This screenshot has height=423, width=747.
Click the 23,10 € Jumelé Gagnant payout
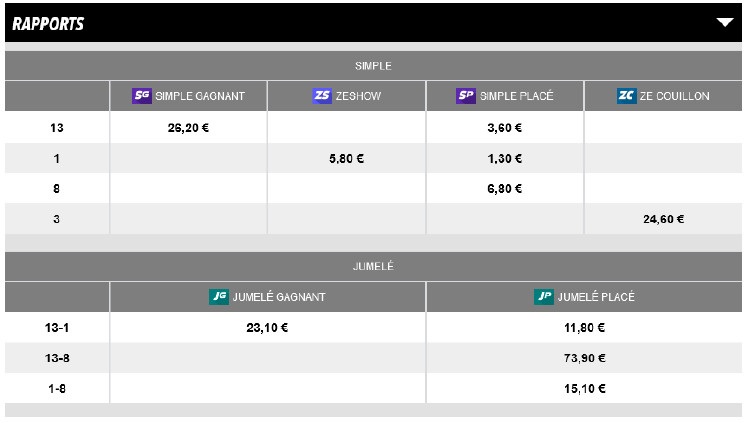pyautogui.click(x=267, y=328)
